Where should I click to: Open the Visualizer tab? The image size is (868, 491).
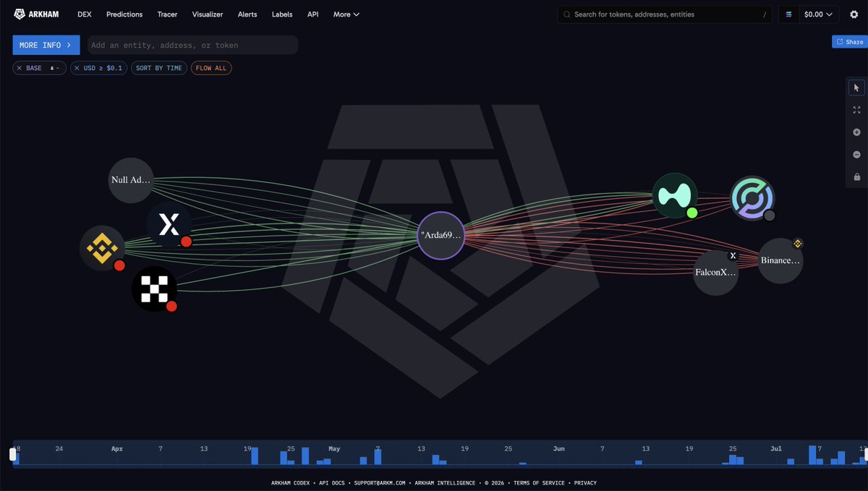208,14
